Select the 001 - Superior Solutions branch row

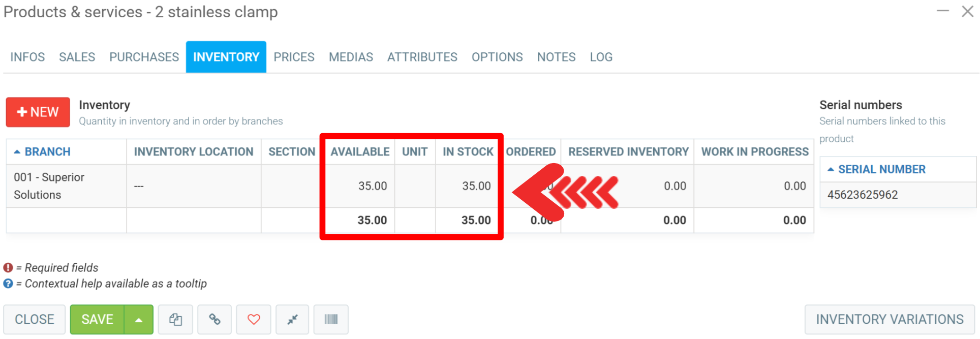49,186
